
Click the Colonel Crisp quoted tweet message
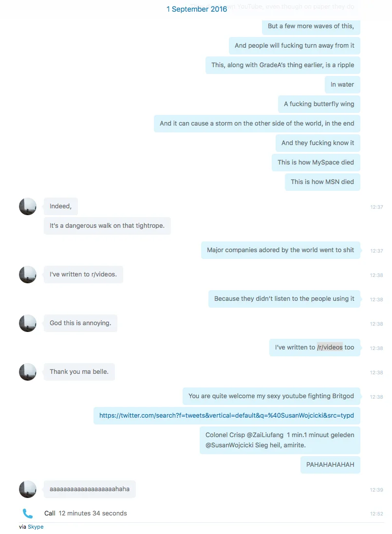click(280, 440)
